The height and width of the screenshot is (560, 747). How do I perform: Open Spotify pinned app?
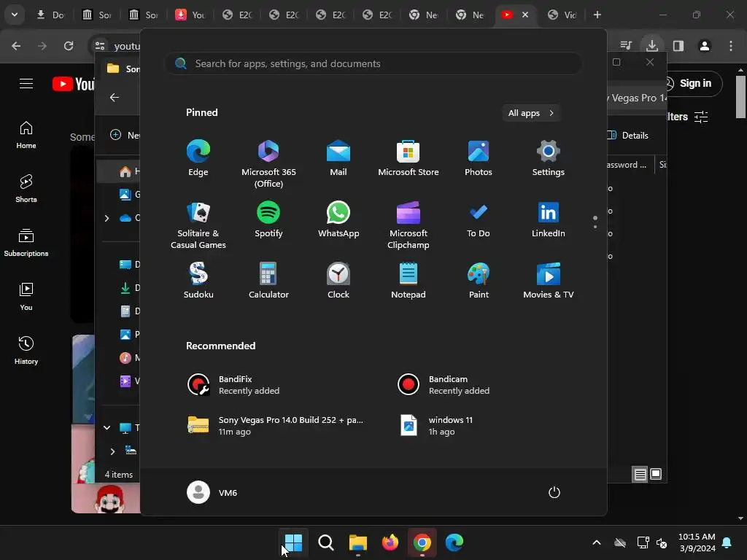coord(268,219)
